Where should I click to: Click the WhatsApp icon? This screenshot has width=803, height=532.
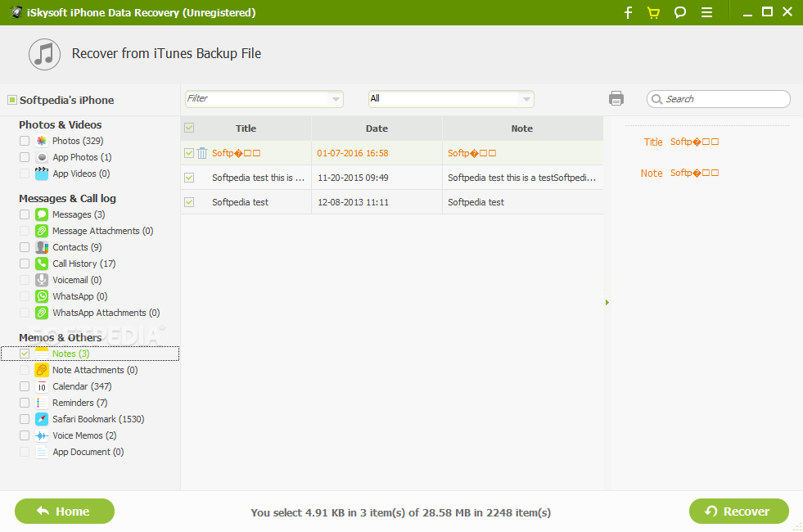[x=42, y=296]
